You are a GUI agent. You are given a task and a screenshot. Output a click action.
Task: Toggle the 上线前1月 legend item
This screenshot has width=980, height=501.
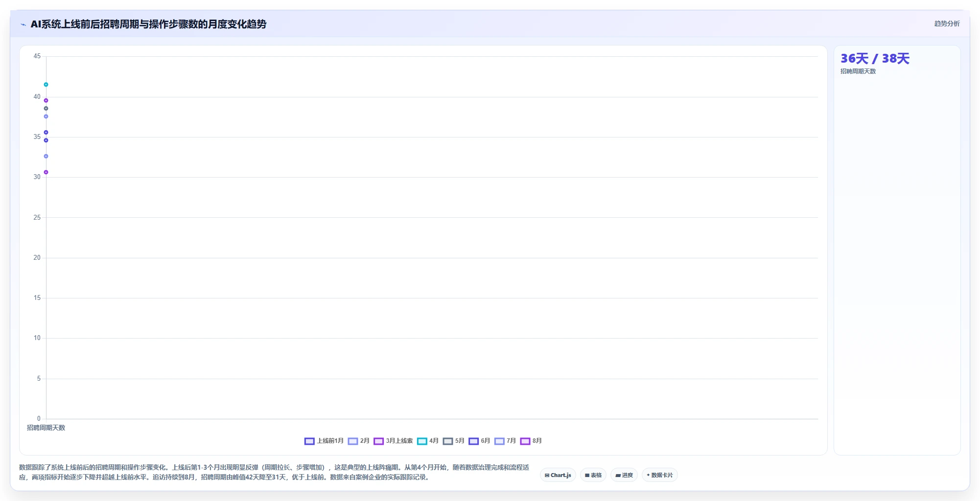(324, 441)
